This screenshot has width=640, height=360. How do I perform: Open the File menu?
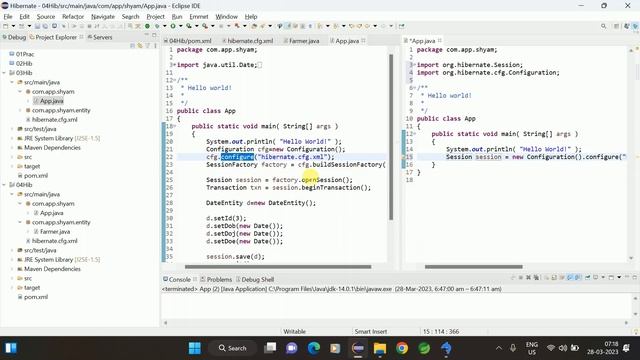pyautogui.click(x=8, y=16)
